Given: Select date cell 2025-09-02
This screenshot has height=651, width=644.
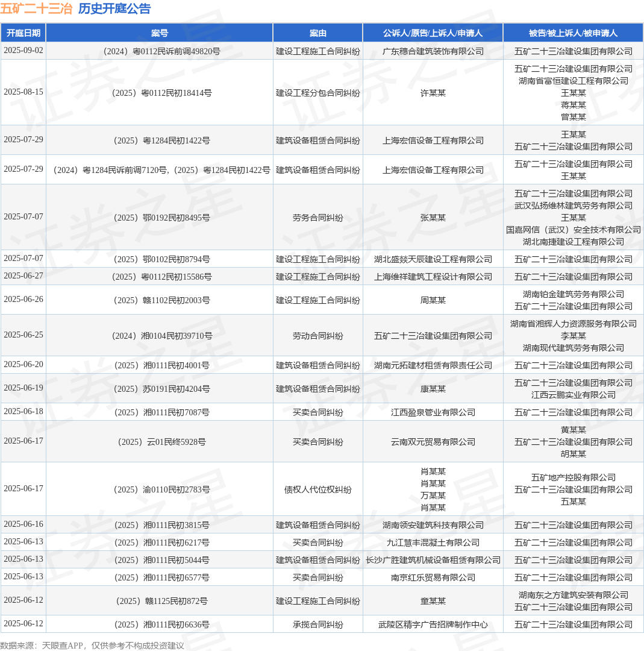Looking at the screenshot, I should 23,50.
